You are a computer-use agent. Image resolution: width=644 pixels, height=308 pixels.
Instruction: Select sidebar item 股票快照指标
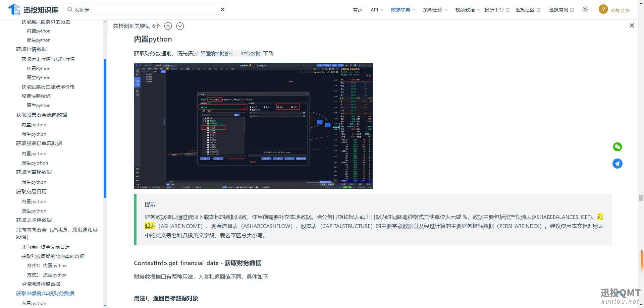36,96
